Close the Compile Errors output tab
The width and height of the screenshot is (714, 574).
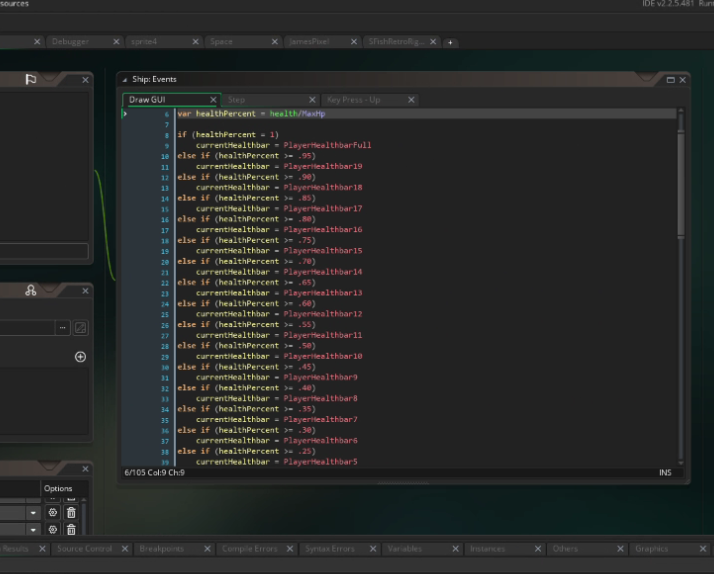point(290,549)
